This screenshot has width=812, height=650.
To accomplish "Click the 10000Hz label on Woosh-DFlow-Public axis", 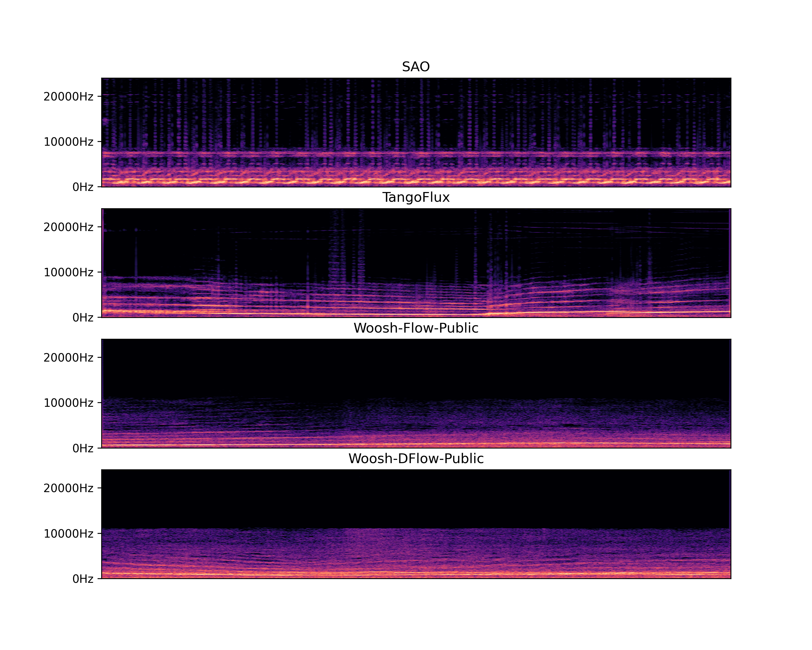I will click(68, 534).
